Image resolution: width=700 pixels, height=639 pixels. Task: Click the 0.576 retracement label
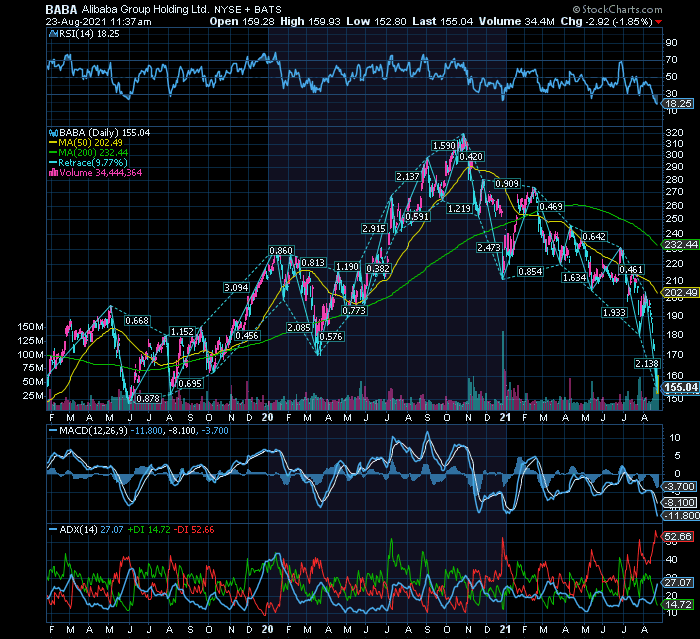point(331,337)
